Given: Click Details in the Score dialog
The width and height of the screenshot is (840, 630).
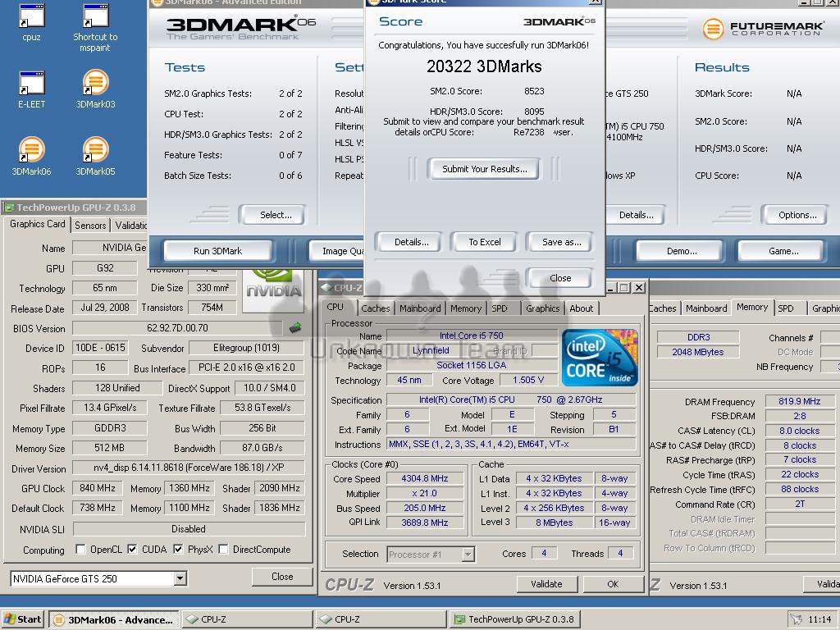Looking at the screenshot, I should [412, 242].
